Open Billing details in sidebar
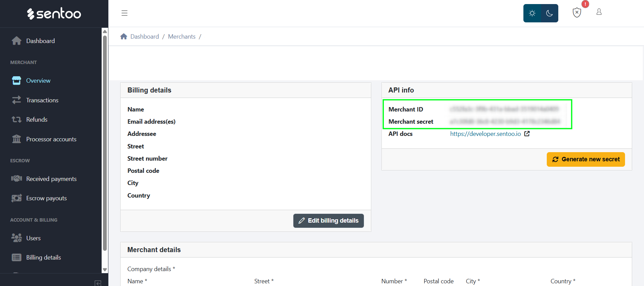 pos(43,258)
